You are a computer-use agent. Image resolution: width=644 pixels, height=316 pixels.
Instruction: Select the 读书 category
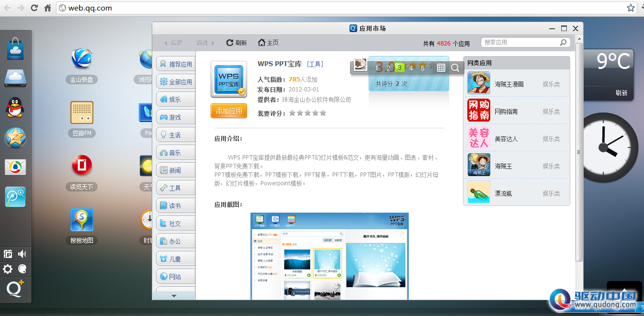(x=176, y=206)
